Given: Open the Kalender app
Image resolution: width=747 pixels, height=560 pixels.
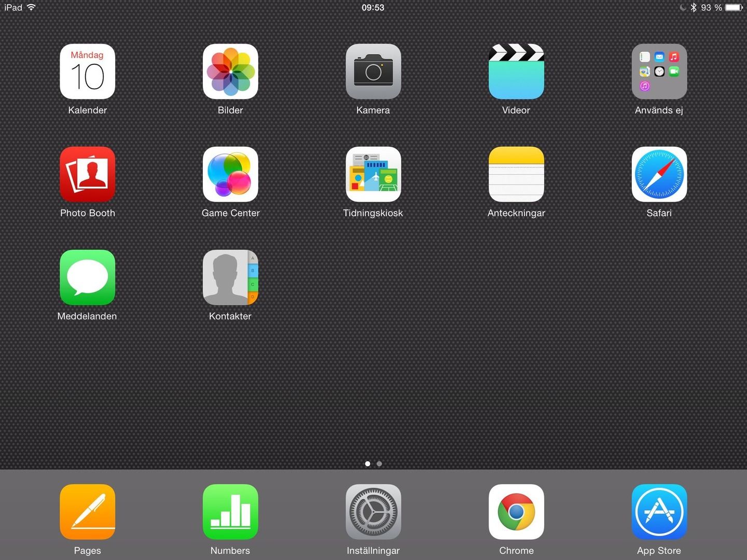Looking at the screenshot, I should pos(87,72).
